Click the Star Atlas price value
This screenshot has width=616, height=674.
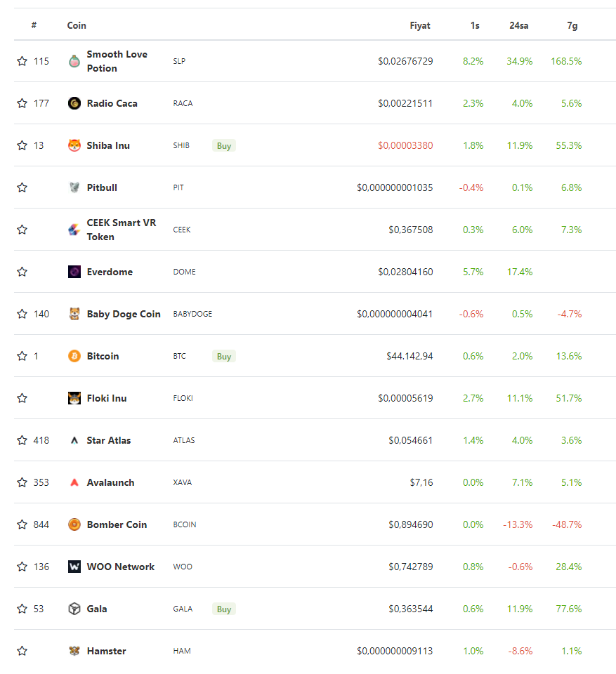[x=411, y=440]
